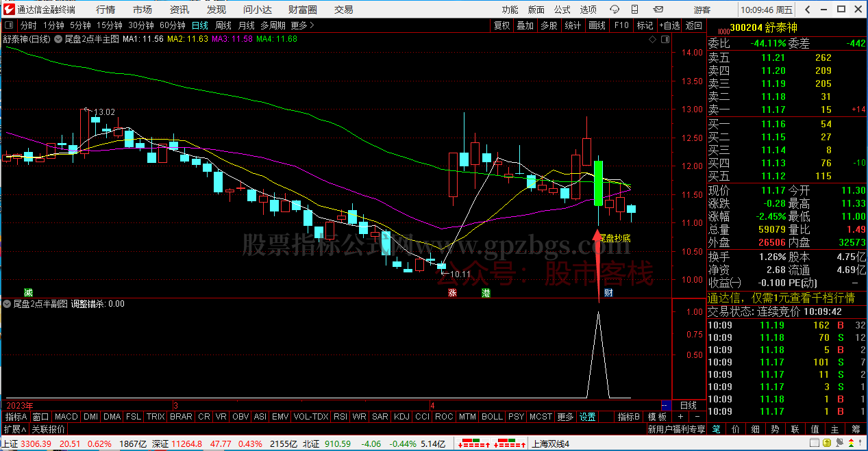Viewport: 868px width, 451px height.
Task: Open the 选项 menu
Action: click(x=588, y=10)
